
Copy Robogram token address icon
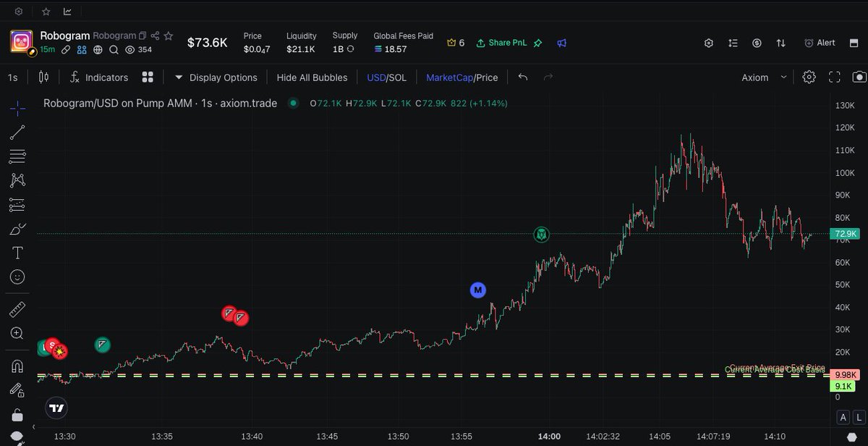pyautogui.click(x=142, y=35)
